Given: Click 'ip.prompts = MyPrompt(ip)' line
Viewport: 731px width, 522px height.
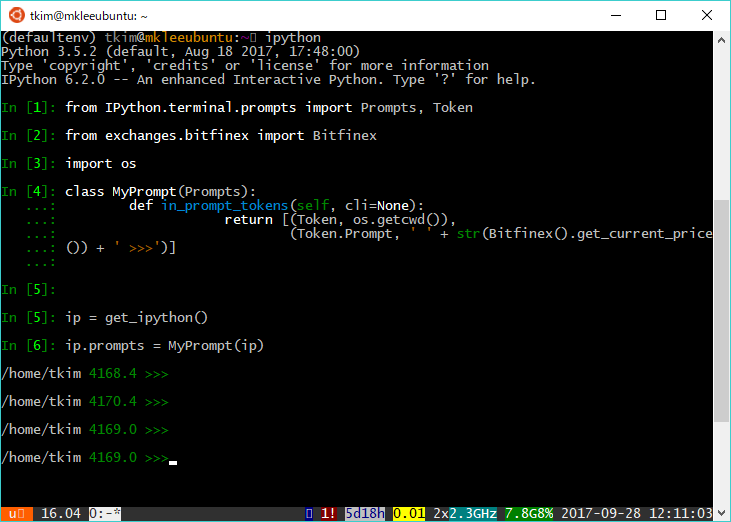Looking at the screenshot, I should tap(165, 345).
